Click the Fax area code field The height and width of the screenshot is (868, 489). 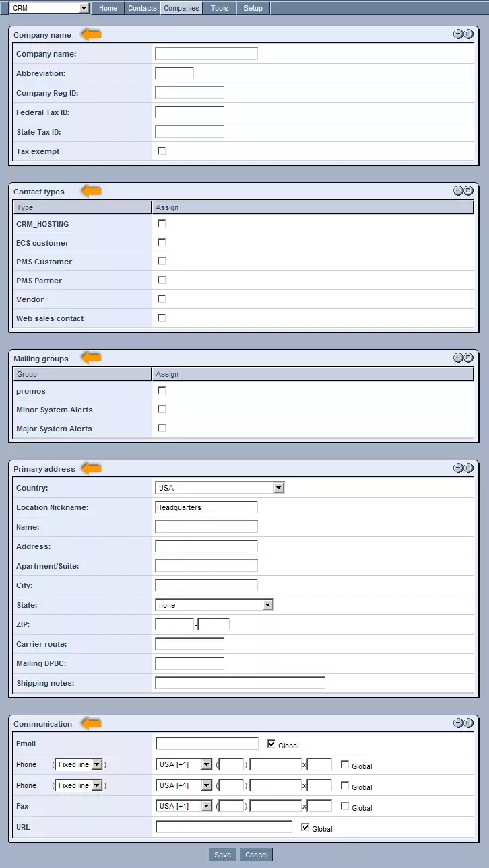coord(232,806)
